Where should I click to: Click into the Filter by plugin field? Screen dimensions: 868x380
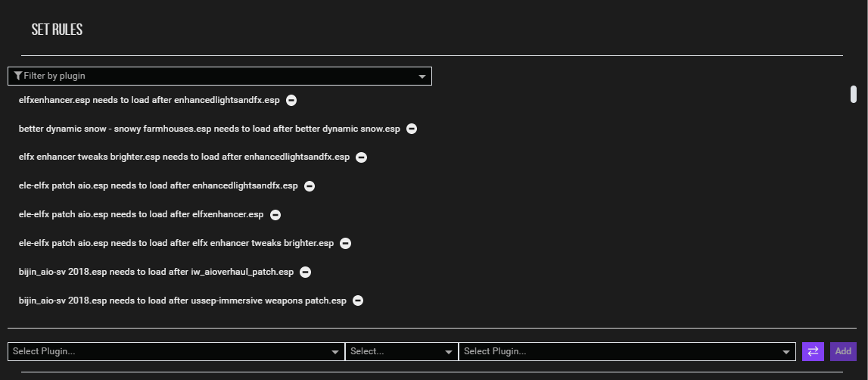(219, 76)
